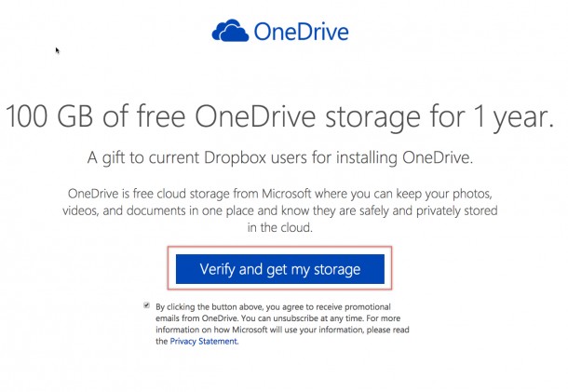Click the "in the cloud" description line
Screen dimensions: 568x392
(280, 227)
